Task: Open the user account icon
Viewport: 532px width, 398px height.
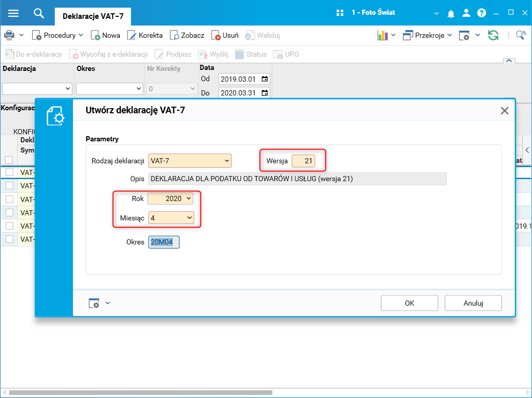Action: 466,13
